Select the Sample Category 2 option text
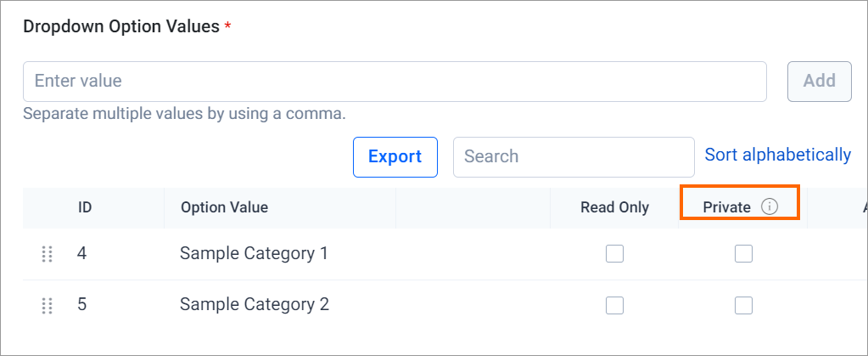Image resolution: width=868 pixels, height=356 pixels. click(255, 304)
